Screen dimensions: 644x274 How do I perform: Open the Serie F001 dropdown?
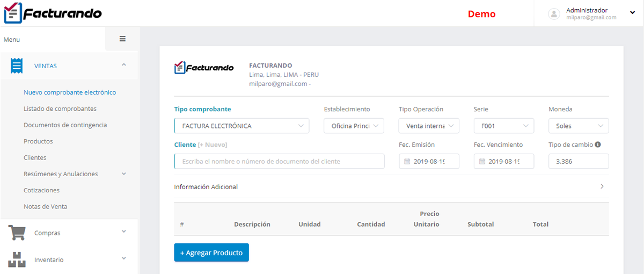503,126
